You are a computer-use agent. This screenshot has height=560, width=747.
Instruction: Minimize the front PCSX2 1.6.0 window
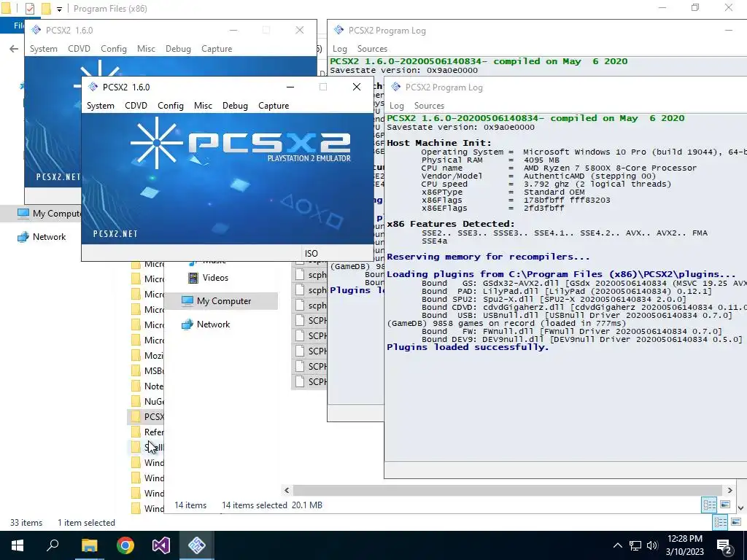coord(290,87)
